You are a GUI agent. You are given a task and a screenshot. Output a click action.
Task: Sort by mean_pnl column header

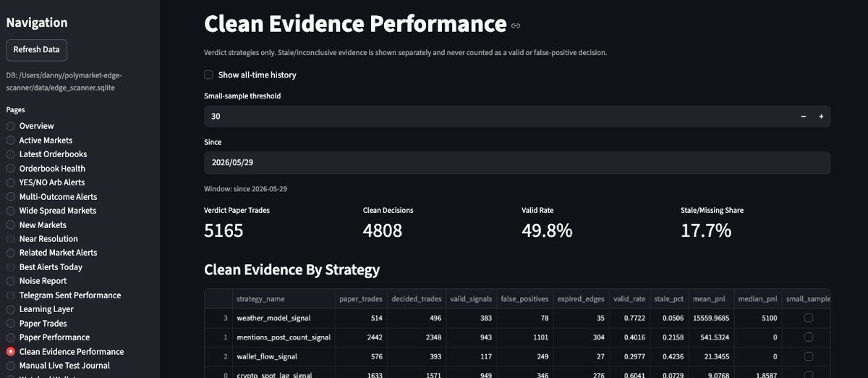pyautogui.click(x=712, y=299)
